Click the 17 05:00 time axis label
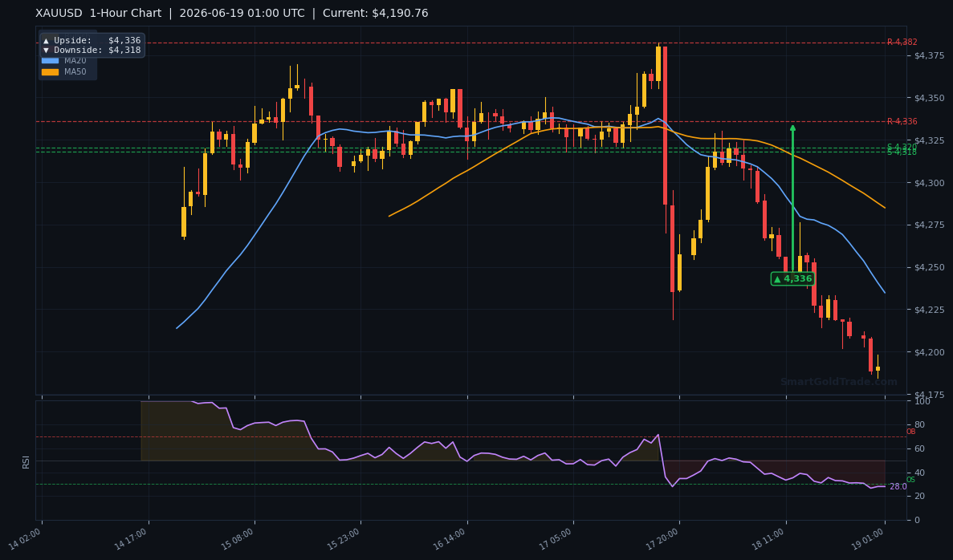The image size is (953, 560). point(556,539)
